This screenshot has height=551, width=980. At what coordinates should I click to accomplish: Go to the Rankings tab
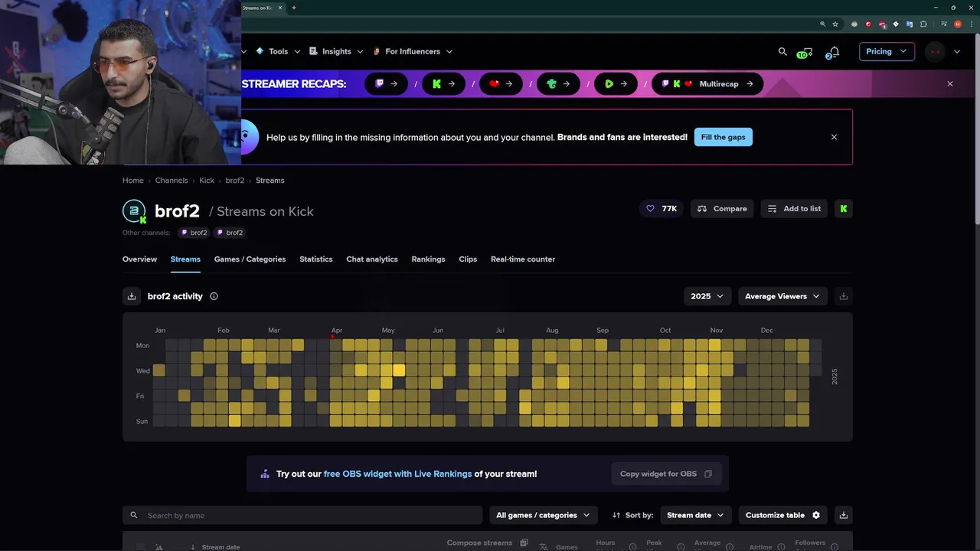point(428,259)
